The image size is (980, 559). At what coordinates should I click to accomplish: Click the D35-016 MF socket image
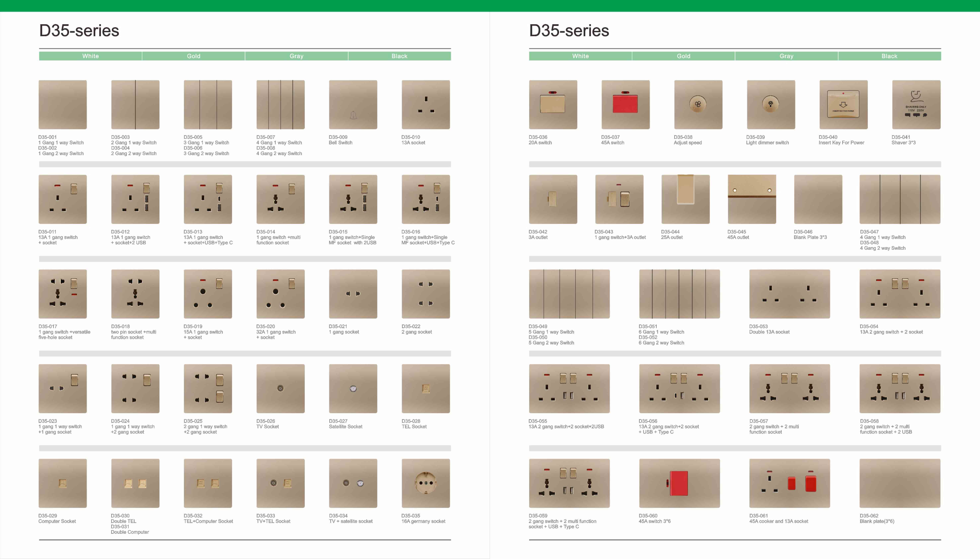[426, 199]
